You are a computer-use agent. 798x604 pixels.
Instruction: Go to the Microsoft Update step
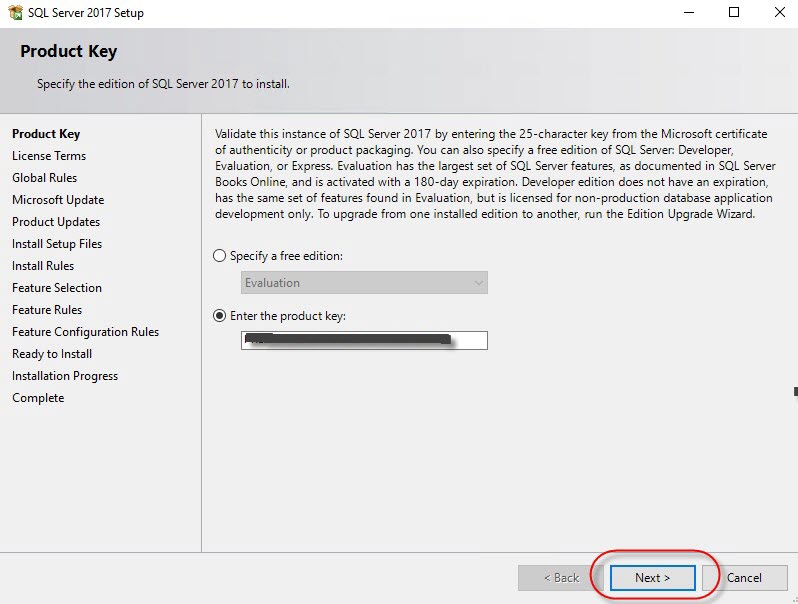click(58, 200)
